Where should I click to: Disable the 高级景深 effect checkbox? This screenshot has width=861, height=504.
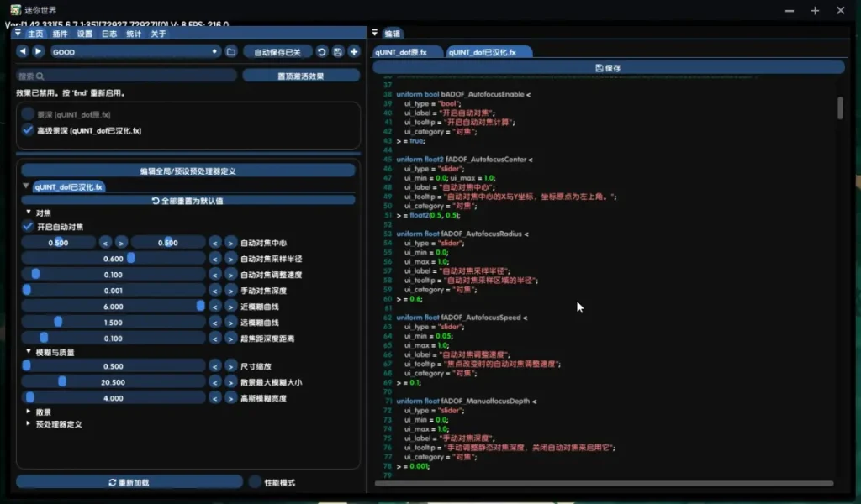tap(28, 130)
